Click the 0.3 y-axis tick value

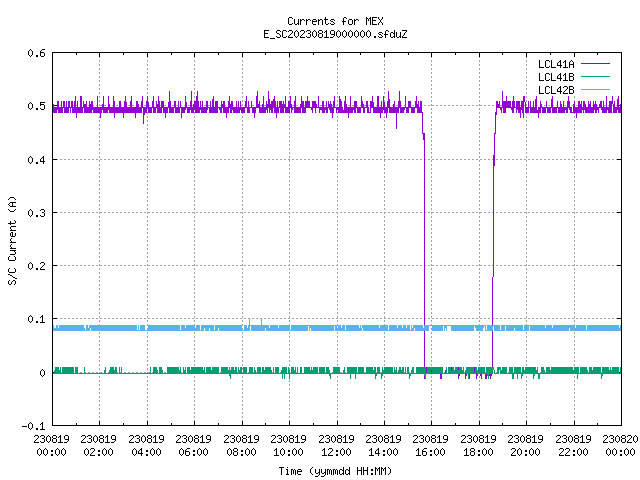point(36,213)
